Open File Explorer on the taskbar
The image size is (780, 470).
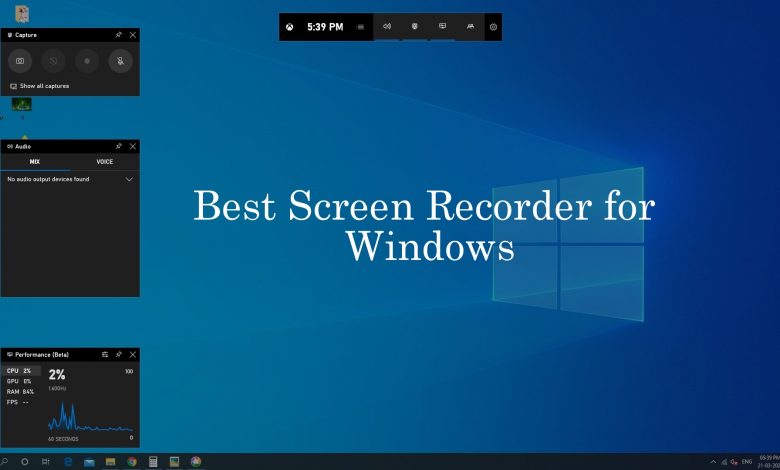110,462
